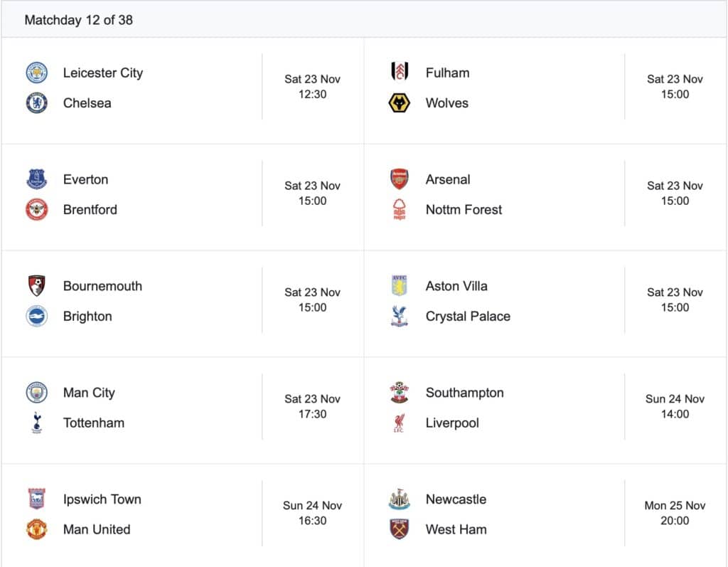
Task: Click the Brentford bee badge
Action: tap(37, 210)
